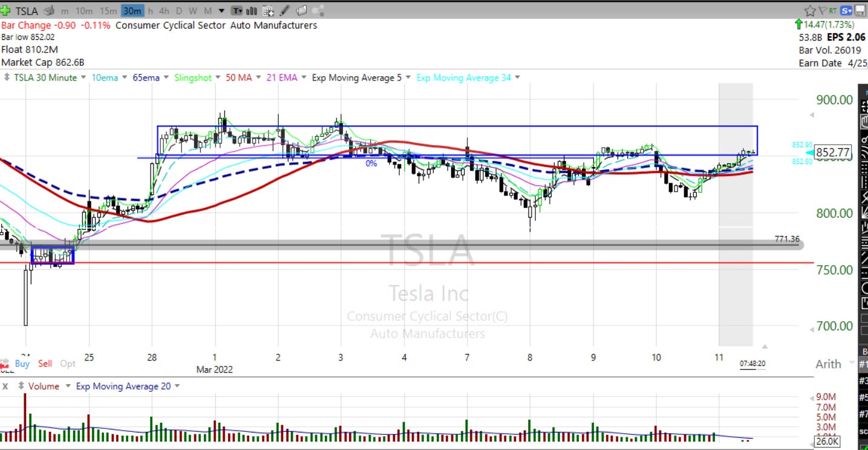Click the trade arrows icon beside Buy

coord(5,364)
